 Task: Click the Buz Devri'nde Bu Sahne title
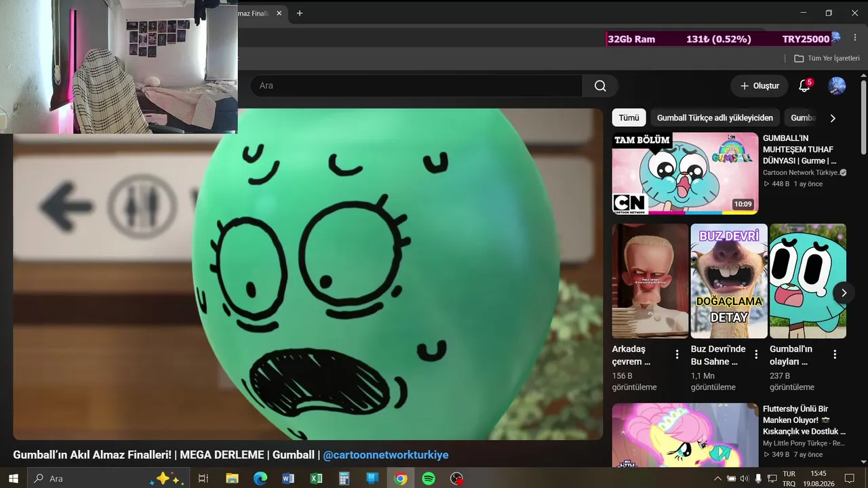pos(718,355)
